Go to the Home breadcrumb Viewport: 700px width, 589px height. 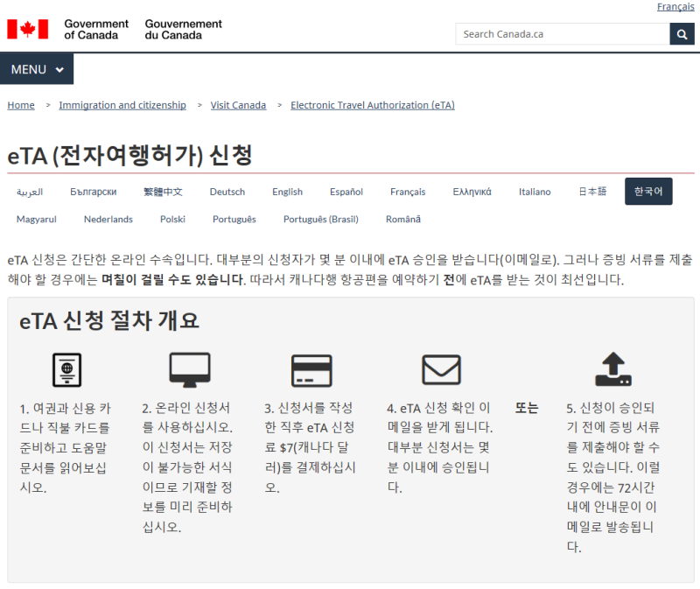pyautogui.click(x=21, y=105)
